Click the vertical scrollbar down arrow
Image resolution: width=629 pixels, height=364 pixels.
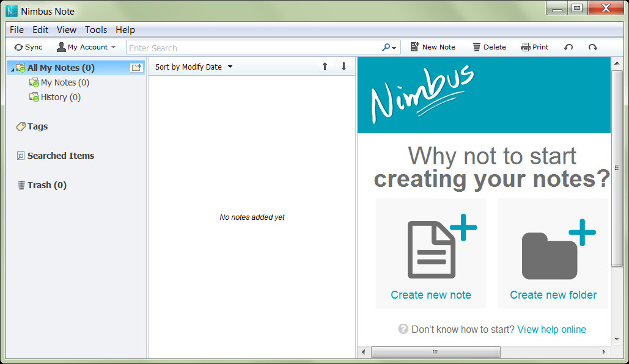click(617, 339)
